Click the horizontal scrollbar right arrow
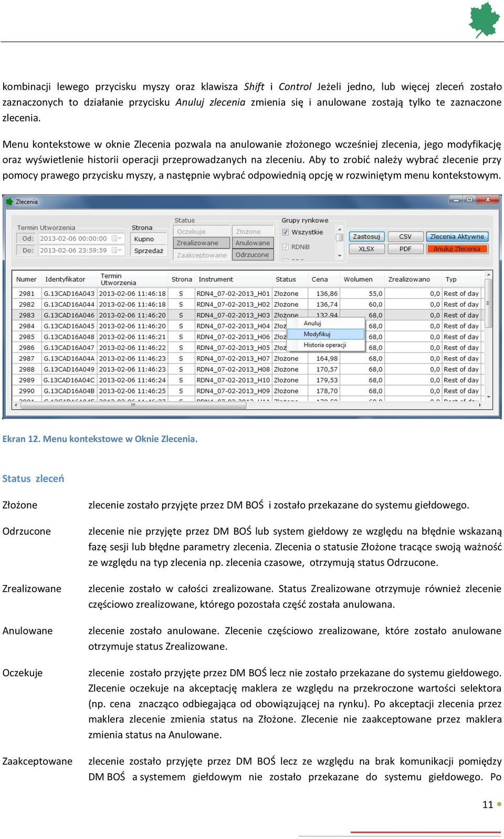504x839 pixels. click(x=479, y=405)
